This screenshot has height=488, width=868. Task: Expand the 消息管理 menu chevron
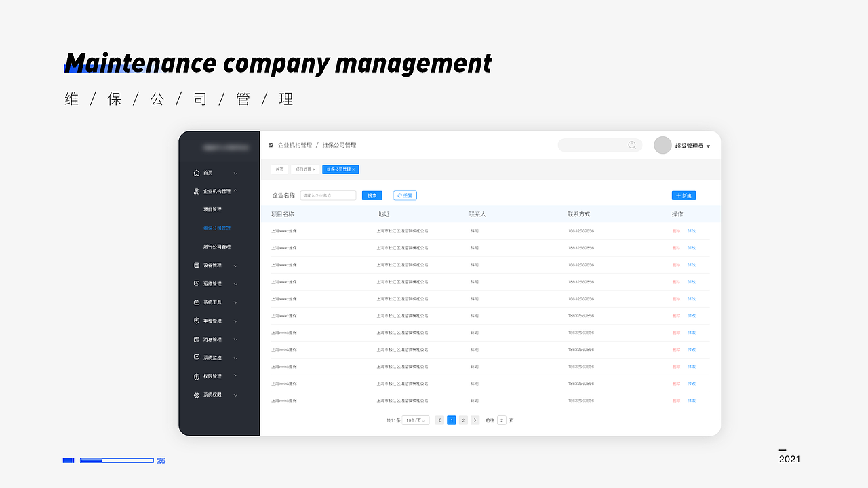click(236, 340)
